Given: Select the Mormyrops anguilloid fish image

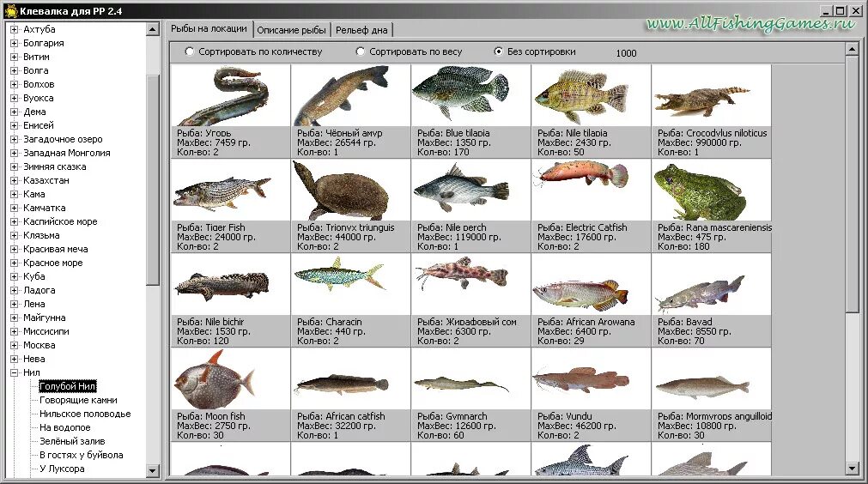Looking at the screenshot, I should (711, 379).
